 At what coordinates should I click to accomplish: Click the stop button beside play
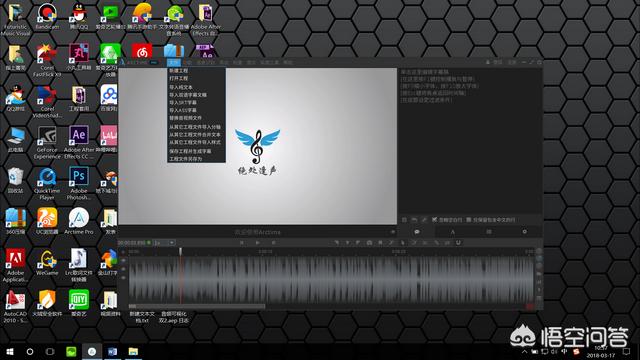pos(273,242)
